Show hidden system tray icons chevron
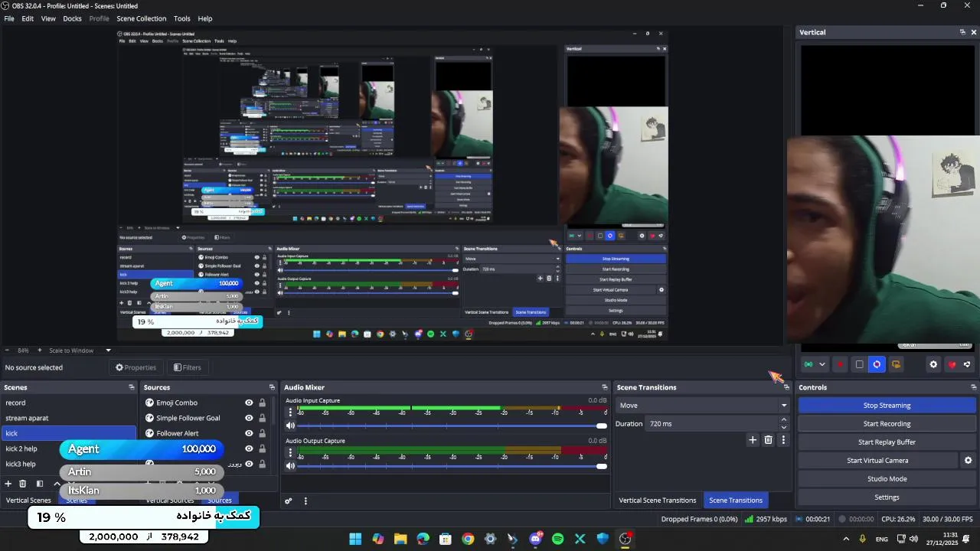This screenshot has width=980, height=551. [x=846, y=539]
